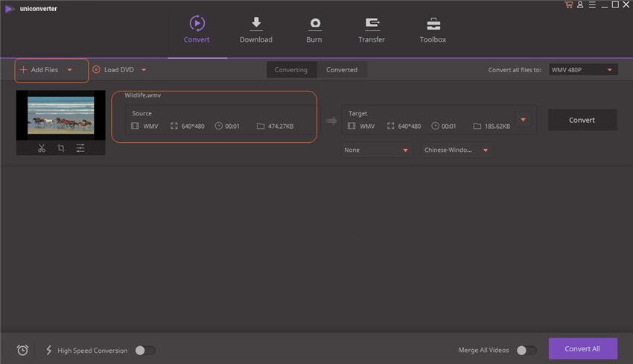
Task: Click the scissors trim icon under thumbnail
Action: pyautogui.click(x=42, y=148)
